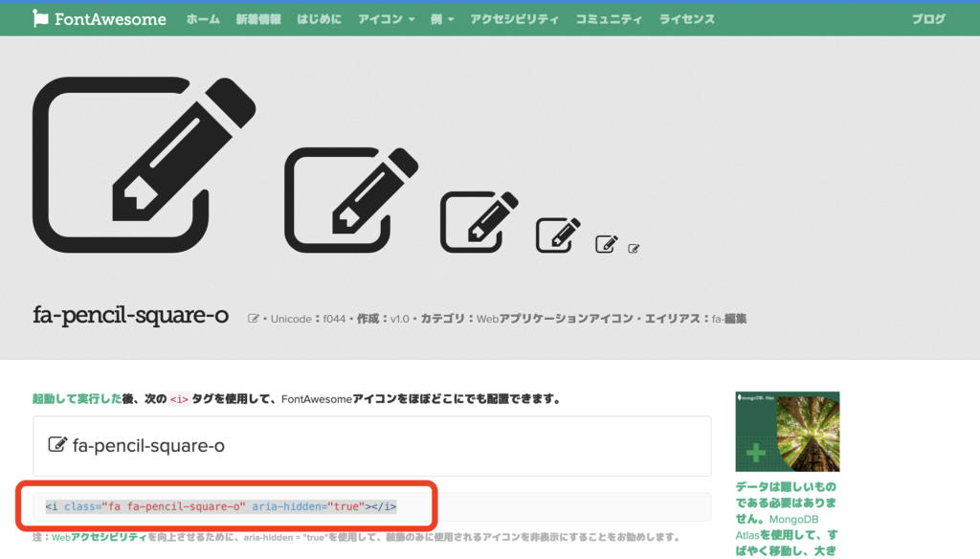The width and height of the screenshot is (980, 559).
Task: Open the ライセンス page
Action: (x=687, y=19)
